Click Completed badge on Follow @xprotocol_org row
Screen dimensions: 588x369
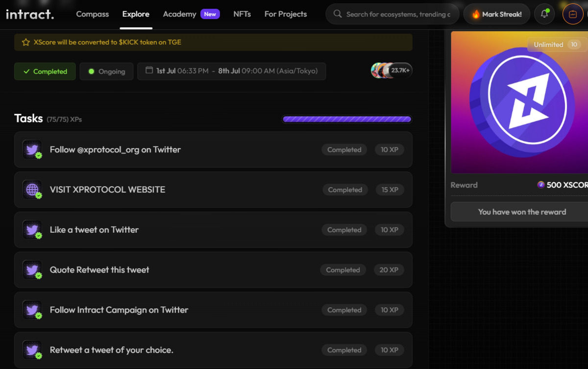pos(344,149)
